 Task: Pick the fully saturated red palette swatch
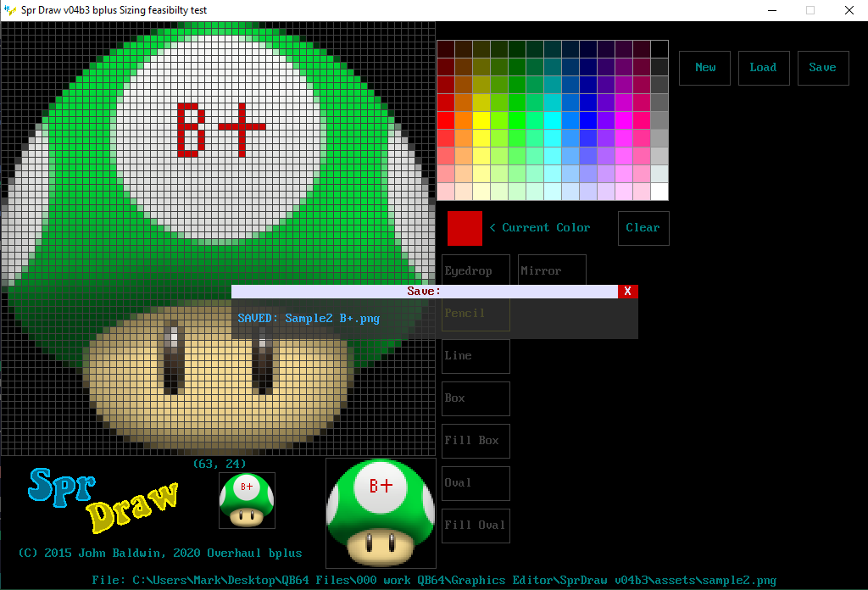coord(446,120)
